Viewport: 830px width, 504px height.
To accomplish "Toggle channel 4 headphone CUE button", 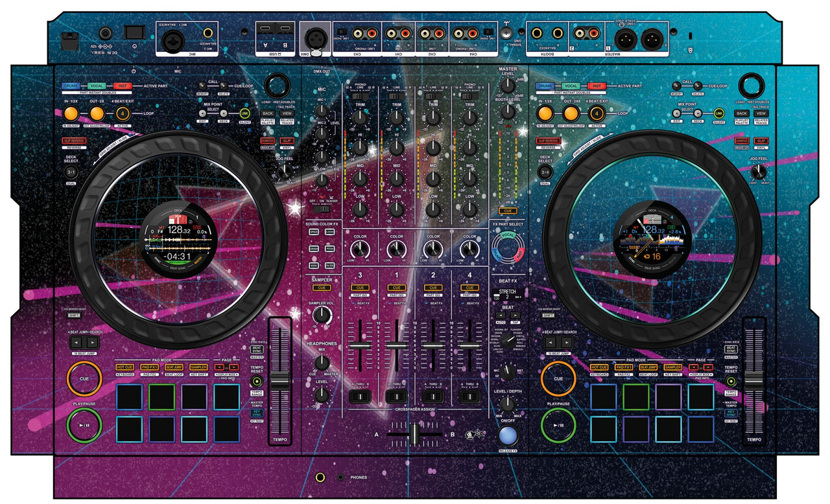I will pyautogui.click(x=469, y=288).
